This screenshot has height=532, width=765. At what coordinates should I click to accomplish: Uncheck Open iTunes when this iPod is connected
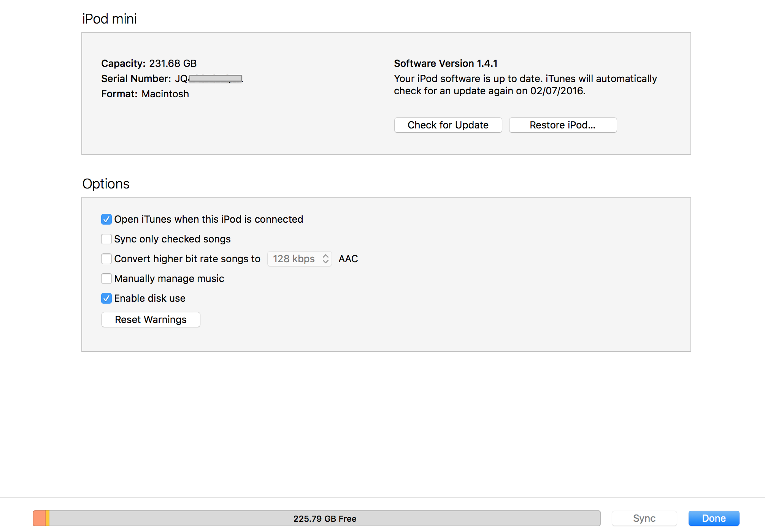click(x=106, y=219)
